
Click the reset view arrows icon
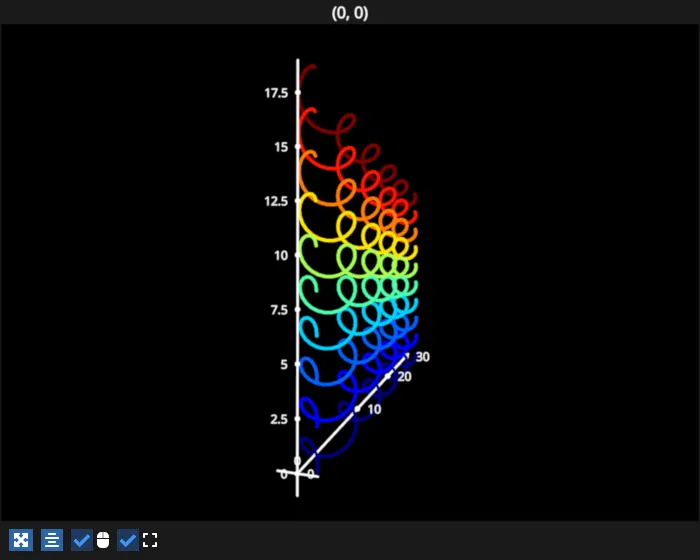coord(21,540)
